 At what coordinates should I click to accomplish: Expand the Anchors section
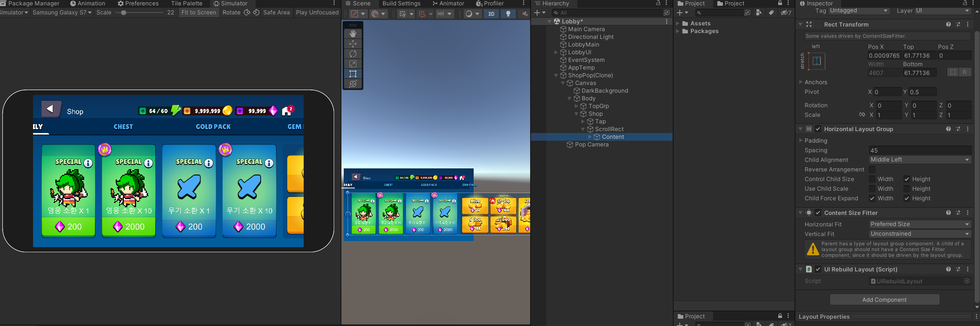[801, 82]
